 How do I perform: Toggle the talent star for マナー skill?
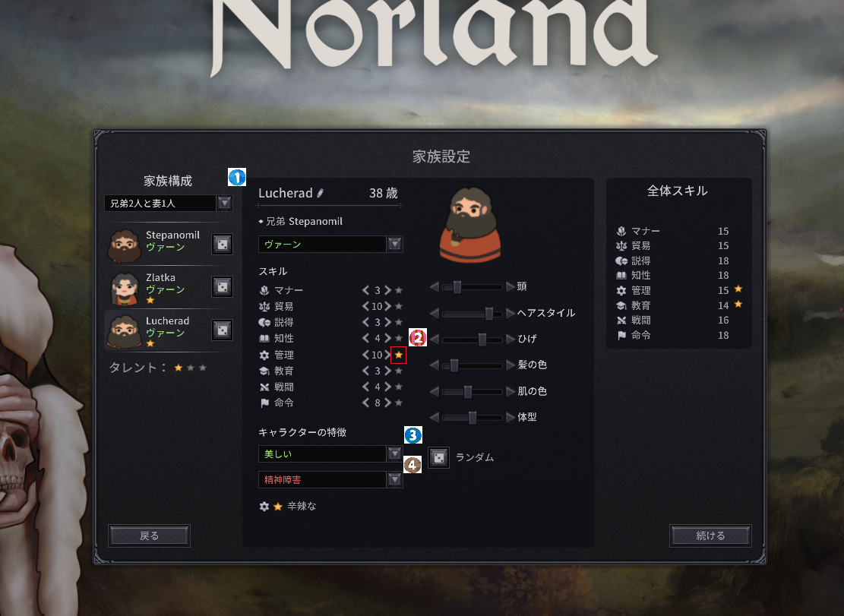pyautogui.click(x=399, y=290)
